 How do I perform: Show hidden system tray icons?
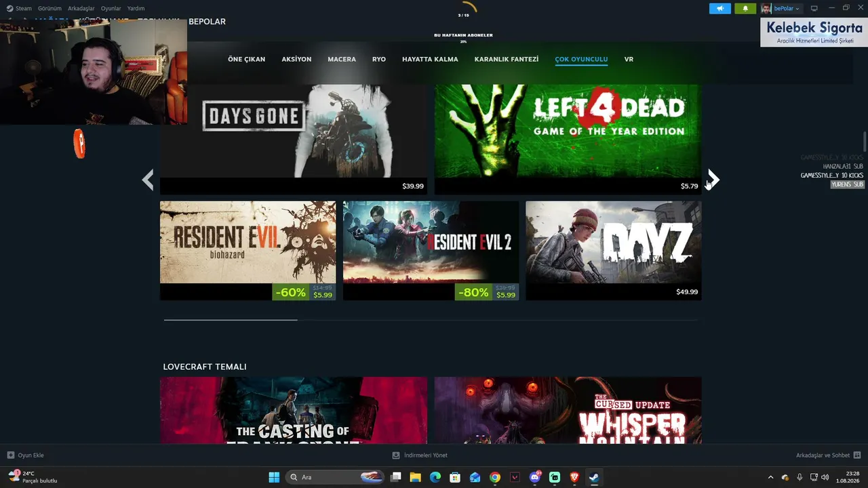[x=770, y=477]
